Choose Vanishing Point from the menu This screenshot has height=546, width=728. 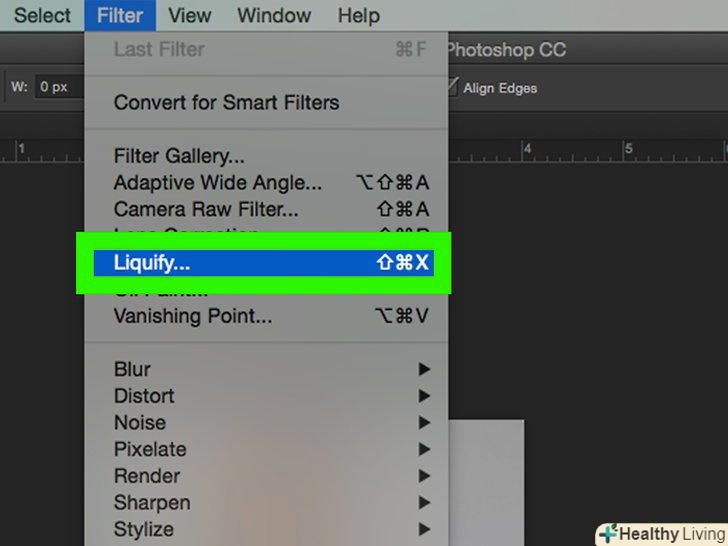192,316
